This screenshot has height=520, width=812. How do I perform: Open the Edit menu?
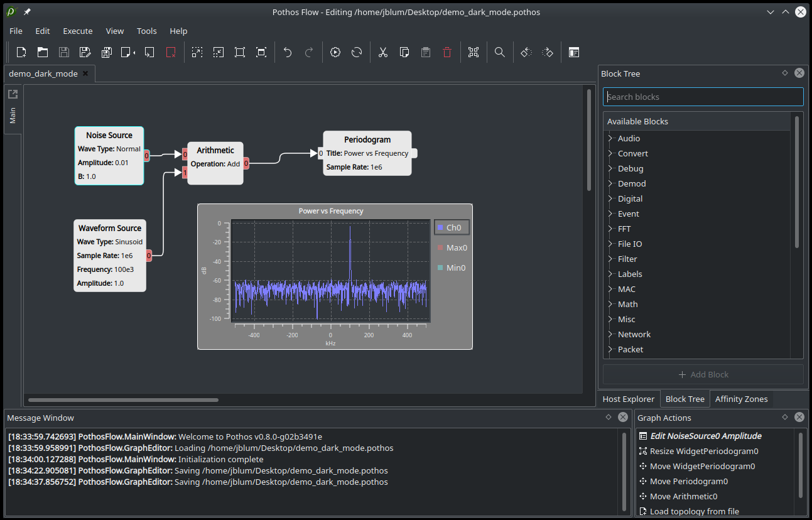[x=43, y=31]
